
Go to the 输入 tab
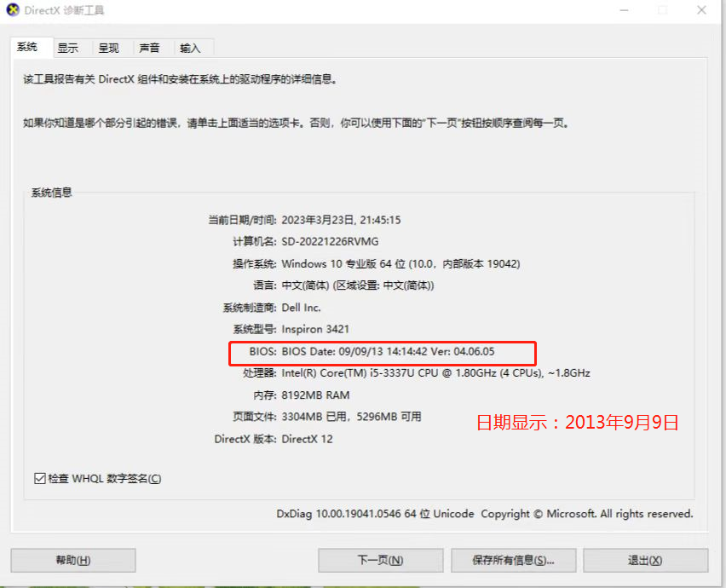click(190, 48)
